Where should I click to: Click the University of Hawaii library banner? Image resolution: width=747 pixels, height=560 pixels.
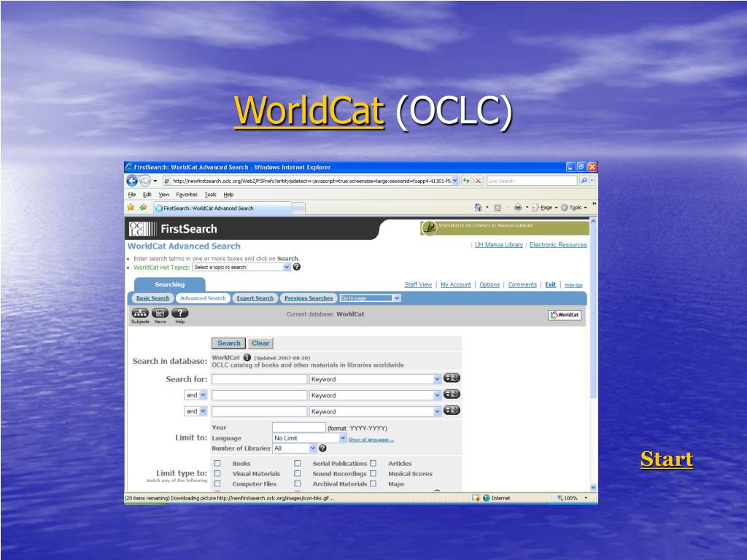click(505, 227)
